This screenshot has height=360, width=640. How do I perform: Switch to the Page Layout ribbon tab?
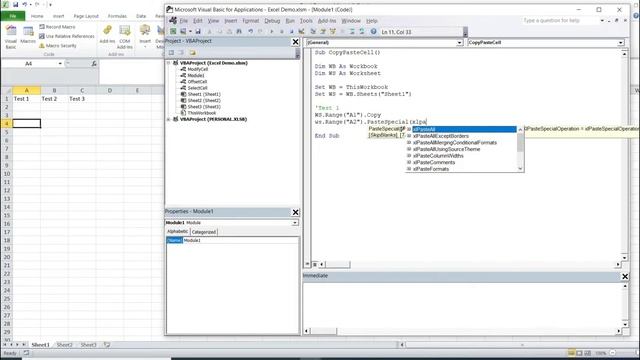pyautogui.click(x=86, y=16)
